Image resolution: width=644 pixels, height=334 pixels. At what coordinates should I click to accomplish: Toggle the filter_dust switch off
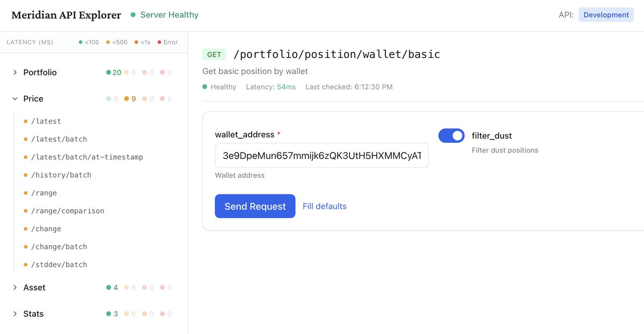pyautogui.click(x=451, y=136)
